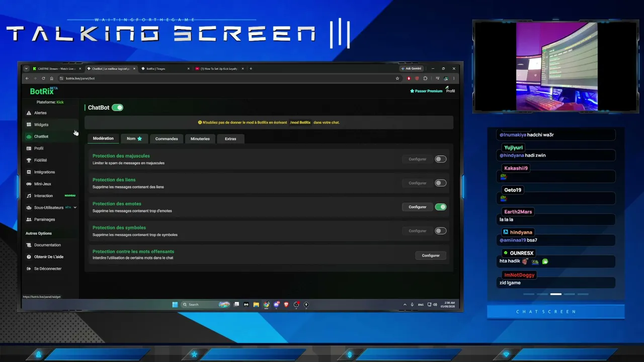
Task: Disable Protection des emotes toggle
Action: tap(440, 207)
